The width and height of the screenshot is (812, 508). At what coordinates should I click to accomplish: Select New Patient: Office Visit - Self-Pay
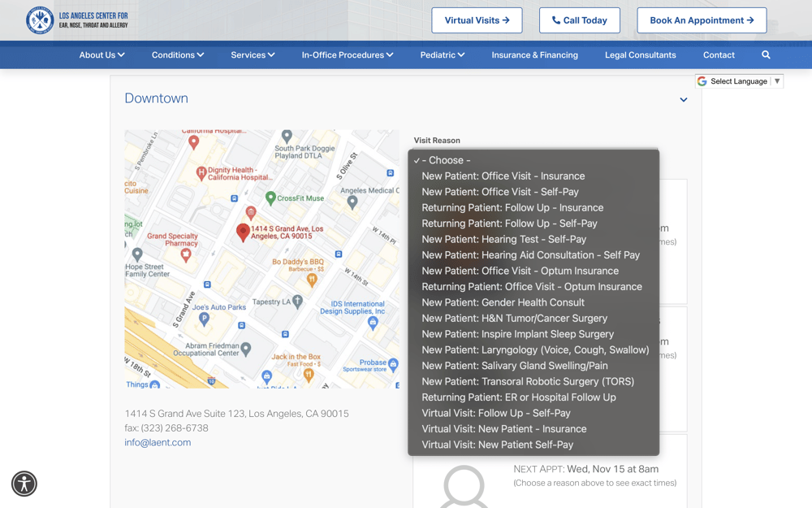533,192
